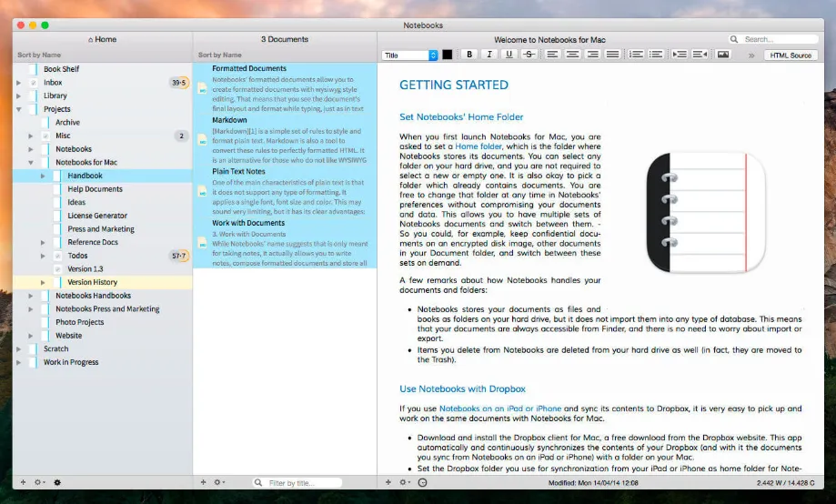Collapse the Projects book
The height and width of the screenshot is (504, 836).
[x=19, y=109]
